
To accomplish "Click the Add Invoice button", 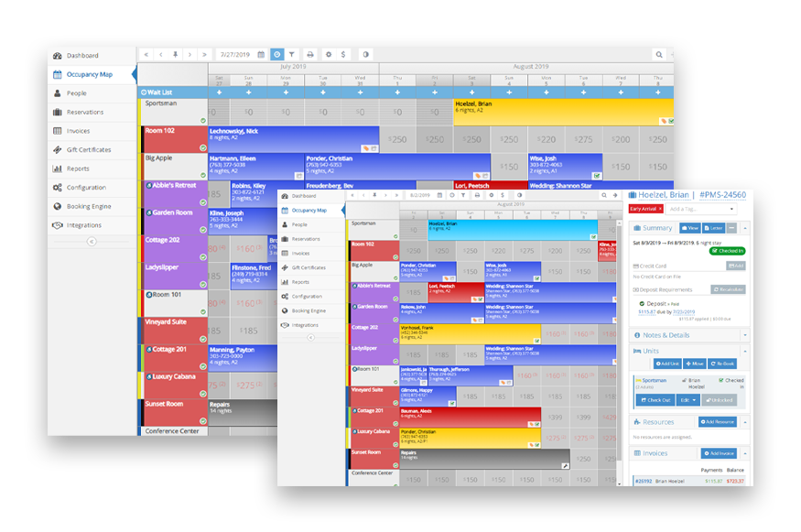I will click(719, 453).
